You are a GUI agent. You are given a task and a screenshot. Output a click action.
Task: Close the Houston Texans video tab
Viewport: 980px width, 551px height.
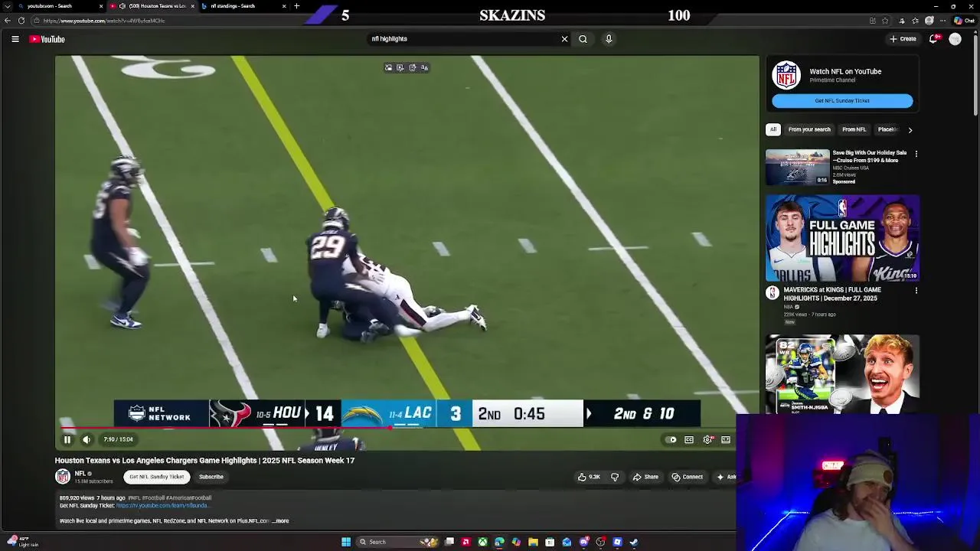coord(192,6)
